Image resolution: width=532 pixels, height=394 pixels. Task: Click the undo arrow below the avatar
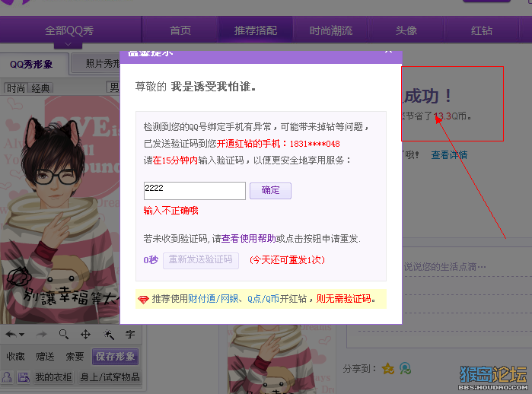click(11, 335)
